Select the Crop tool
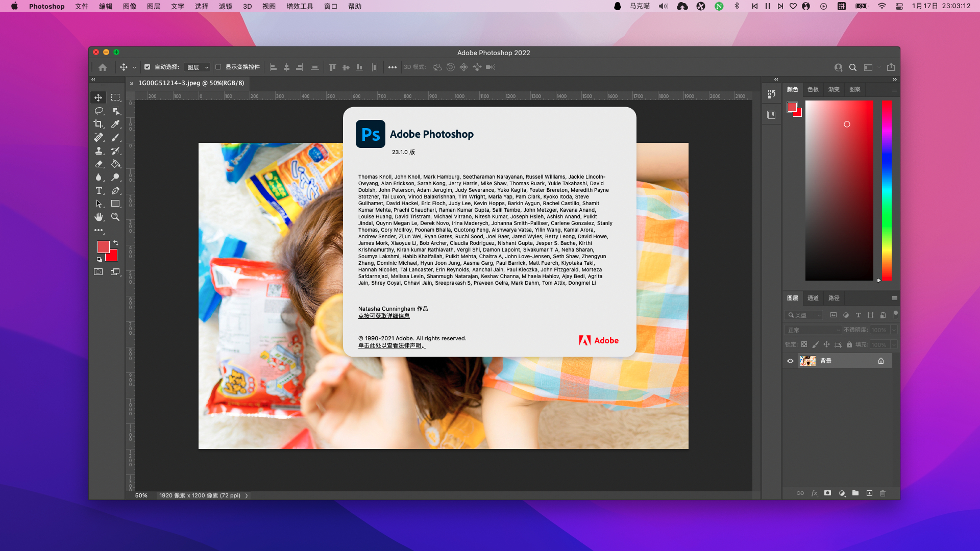This screenshot has width=980, height=551. [x=99, y=124]
